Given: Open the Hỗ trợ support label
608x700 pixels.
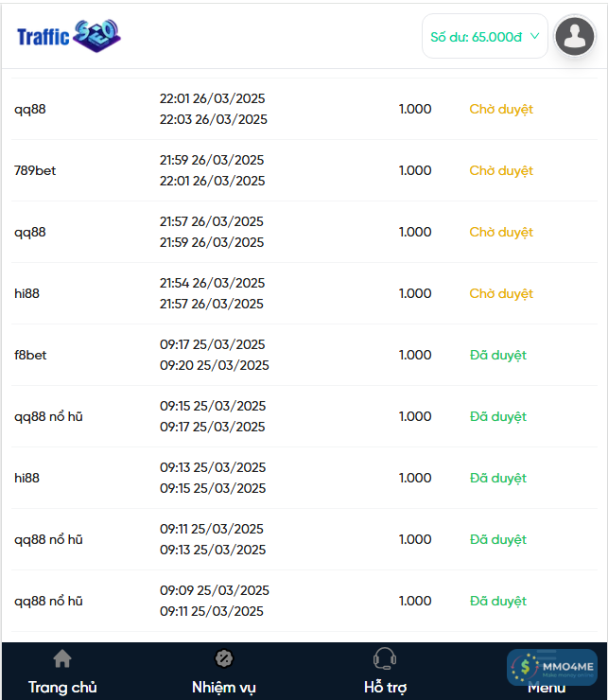Looking at the screenshot, I should click(385, 687).
